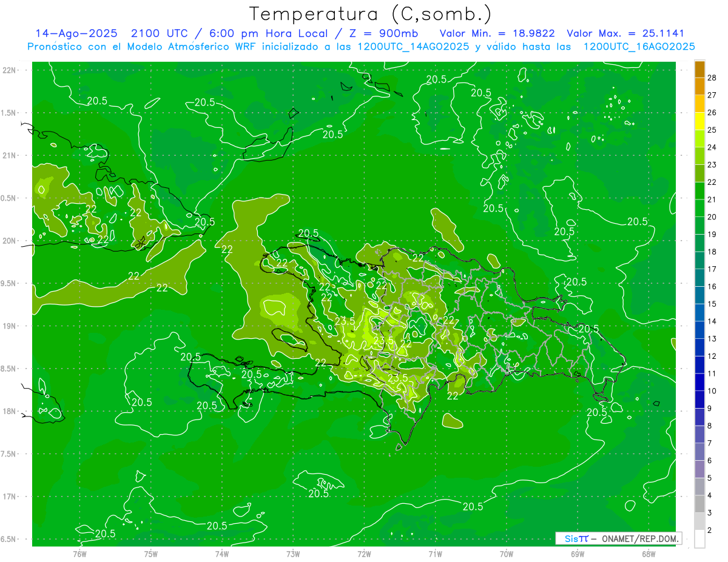
Task: Click the colorbar scale label '15'
Action: (712, 304)
